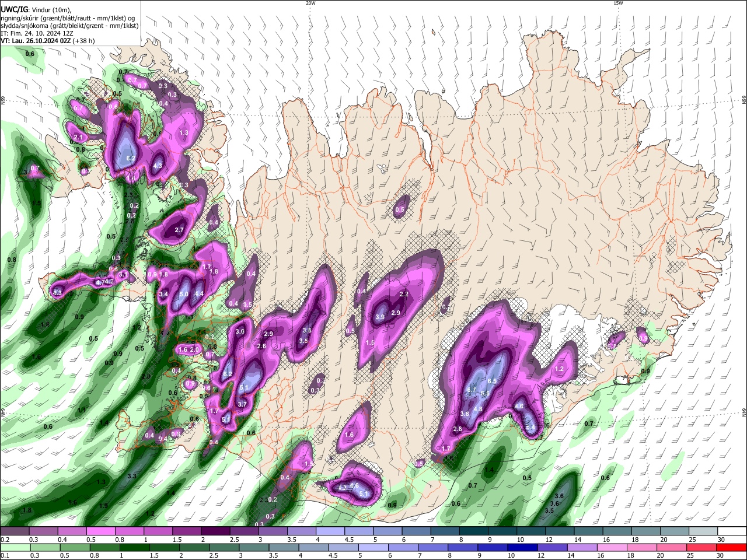
Task: Click the 'IT: Fim. 24. 10. 2024 12Z' text
Action: [x=37, y=33]
